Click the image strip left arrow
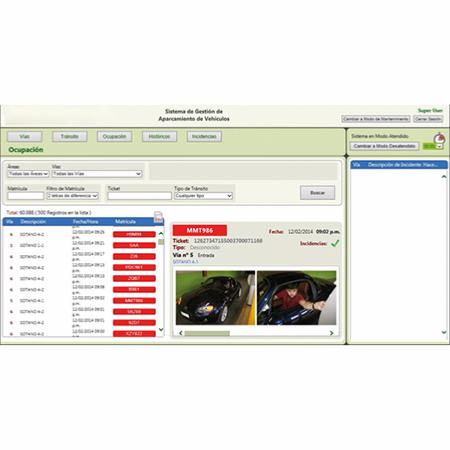Viewport: 450px width, 450px height. point(181,333)
